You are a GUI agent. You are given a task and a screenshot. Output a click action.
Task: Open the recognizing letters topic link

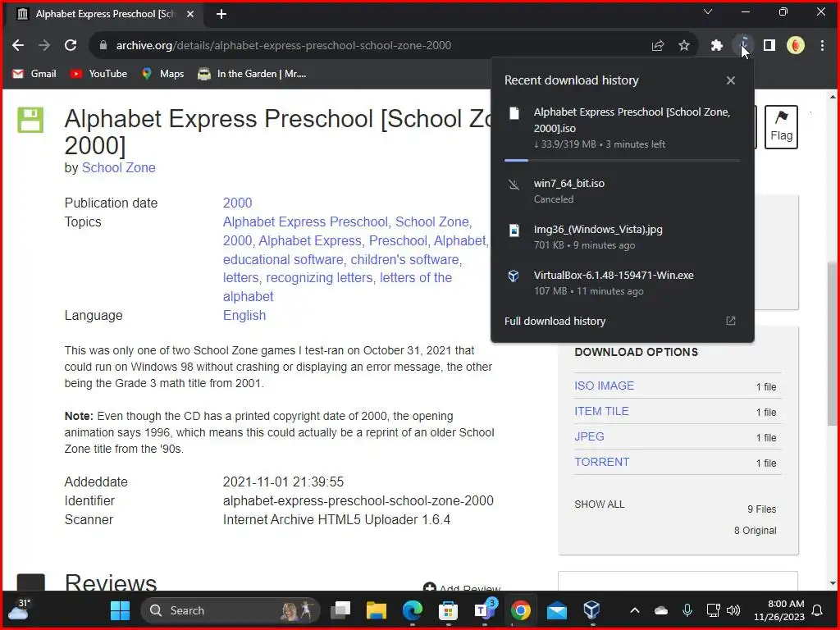(319, 277)
